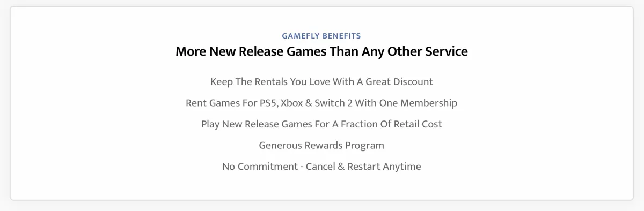The height and width of the screenshot is (211, 644).
Task: Click Generous Rewards Program text
Action: [x=321, y=145]
